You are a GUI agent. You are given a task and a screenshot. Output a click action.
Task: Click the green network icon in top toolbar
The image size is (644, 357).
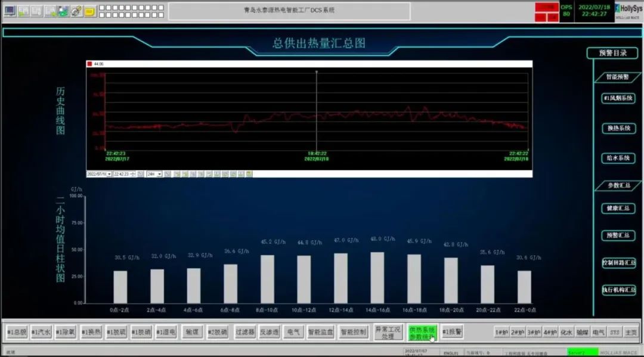[63, 11]
